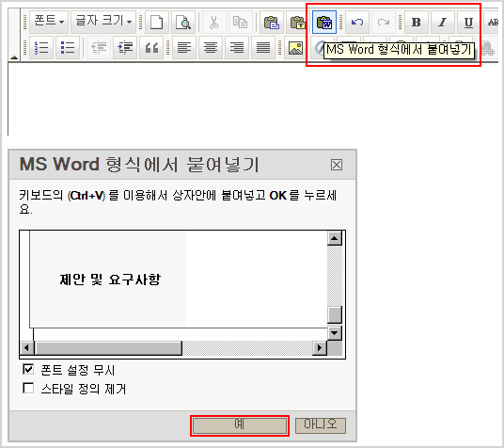This screenshot has width=504, height=448.
Task: Click the horizontal scroll left arrow
Action: click(26, 348)
